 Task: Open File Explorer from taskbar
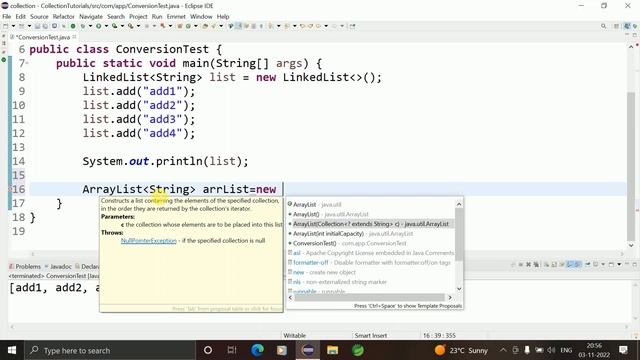(333, 350)
